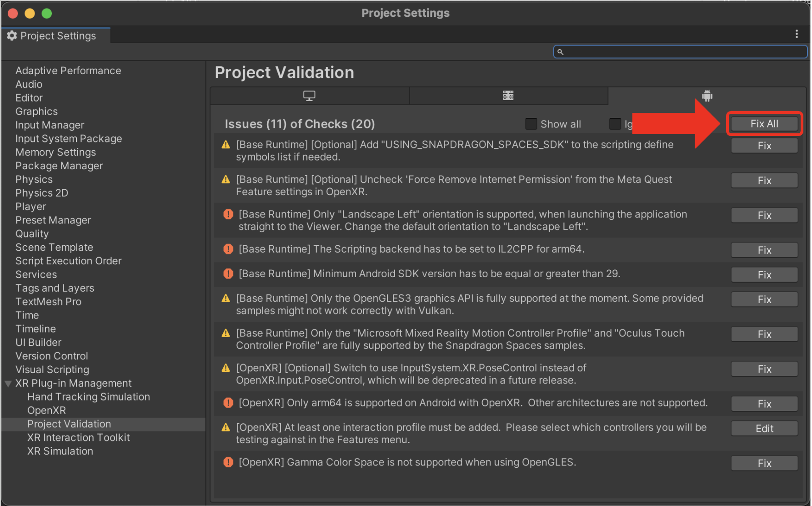812x506 pixels.
Task: Open Physics settings
Action: click(x=34, y=179)
